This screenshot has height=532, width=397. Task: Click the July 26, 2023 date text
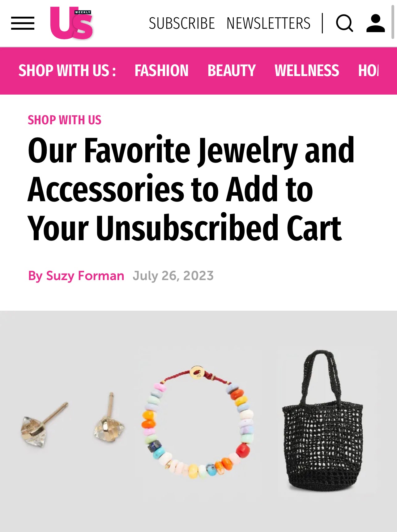173,275
